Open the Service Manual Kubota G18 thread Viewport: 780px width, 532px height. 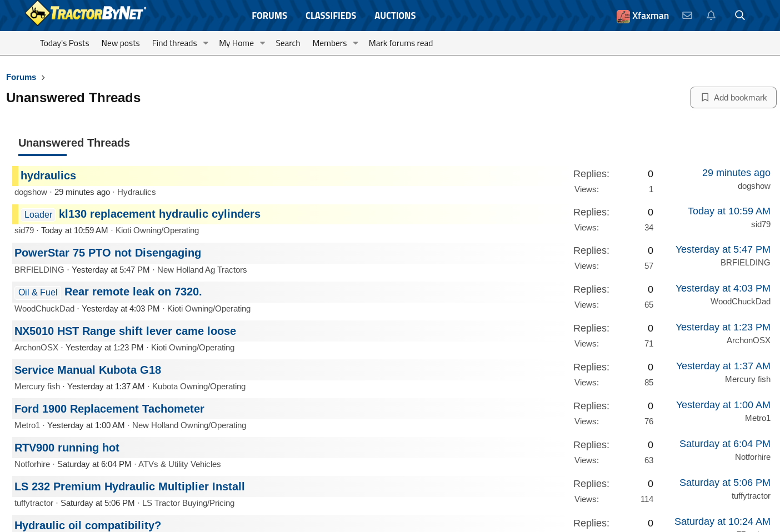click(x=88, y=370)
